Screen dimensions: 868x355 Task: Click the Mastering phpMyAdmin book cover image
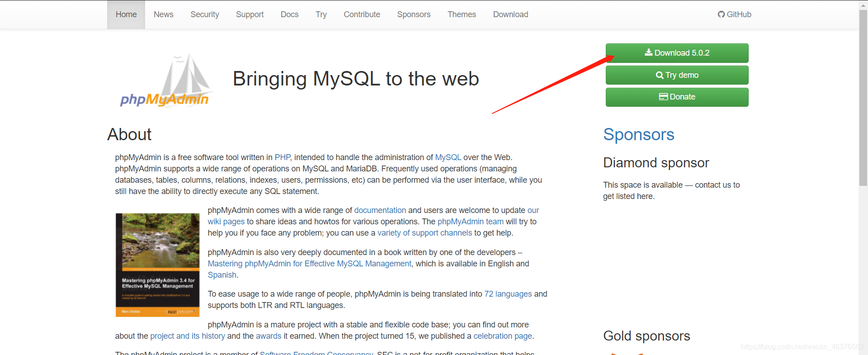point(157,265)
